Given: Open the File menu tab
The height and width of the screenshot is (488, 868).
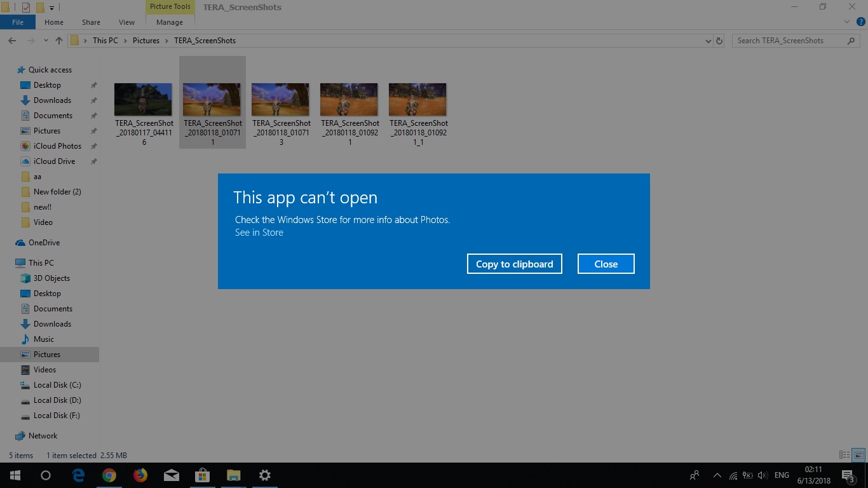Looking at the screenshot, I should (18, 22).
